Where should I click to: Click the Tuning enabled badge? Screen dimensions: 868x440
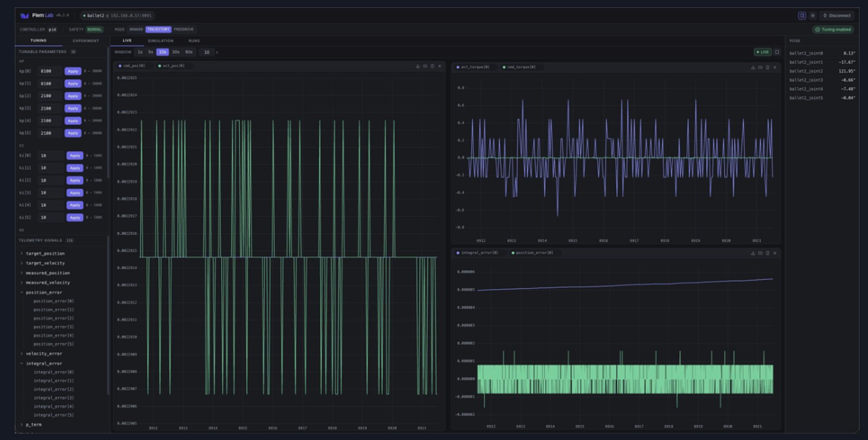(833, 29)
